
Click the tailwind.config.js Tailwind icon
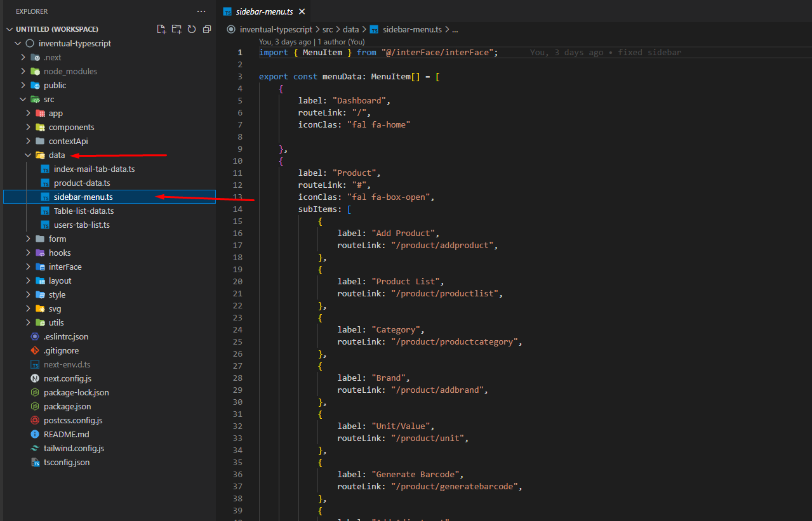[35, 448]
